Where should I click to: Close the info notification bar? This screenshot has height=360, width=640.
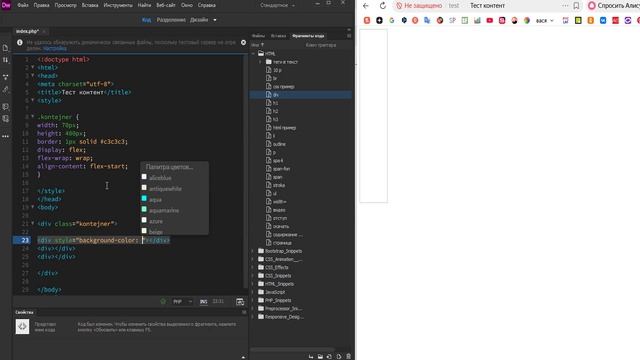coord(243,42)
